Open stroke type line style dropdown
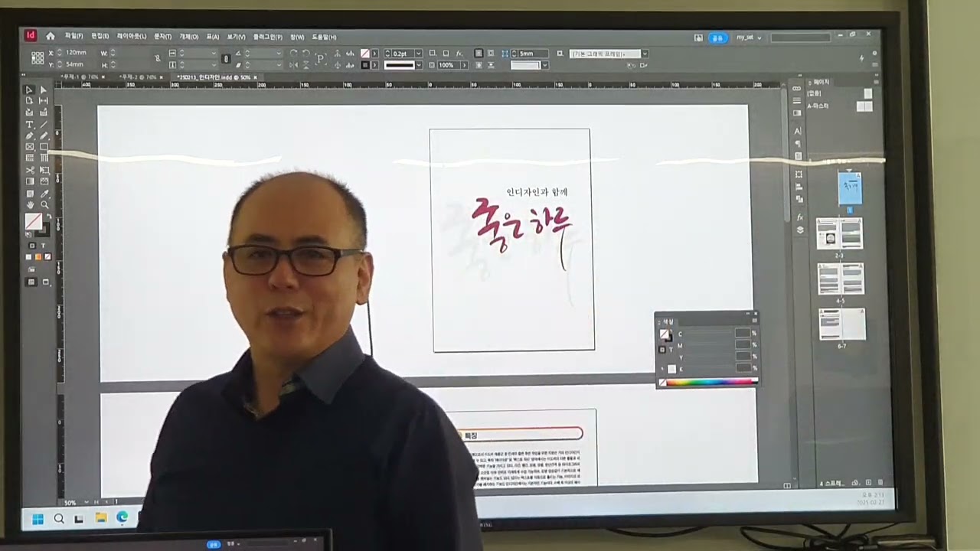The width and height of the screenshot is (980, 551). (x=418, y=65)
